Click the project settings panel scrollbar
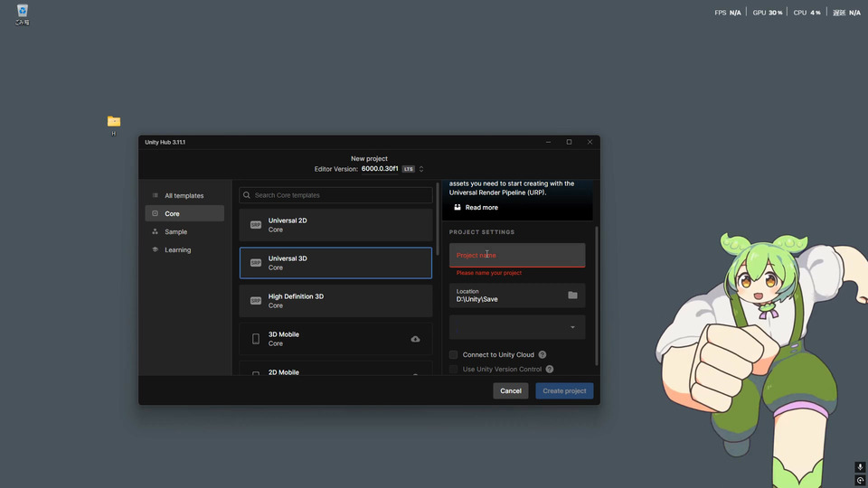The image size is (868, 488). pyautogui.click(x=596, y=296)
